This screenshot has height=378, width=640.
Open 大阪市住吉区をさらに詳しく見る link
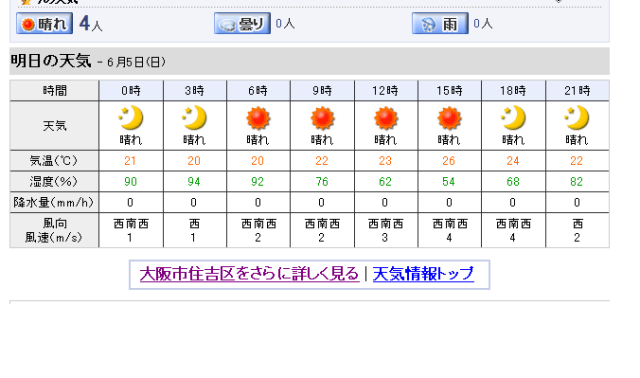[249, 274]
